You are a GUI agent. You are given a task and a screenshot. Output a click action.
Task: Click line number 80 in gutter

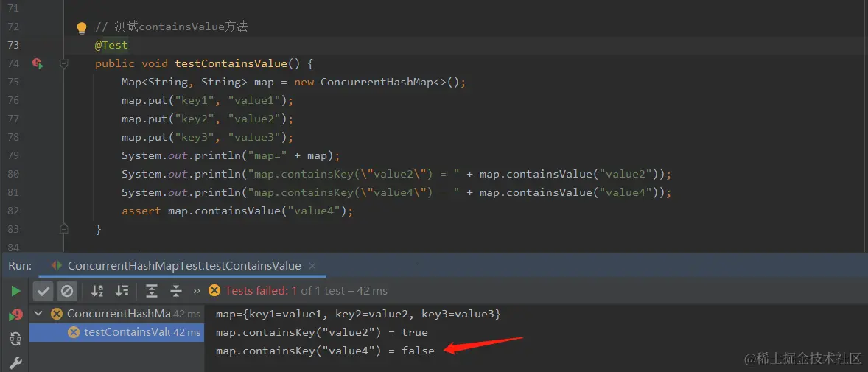pos(13,174)
